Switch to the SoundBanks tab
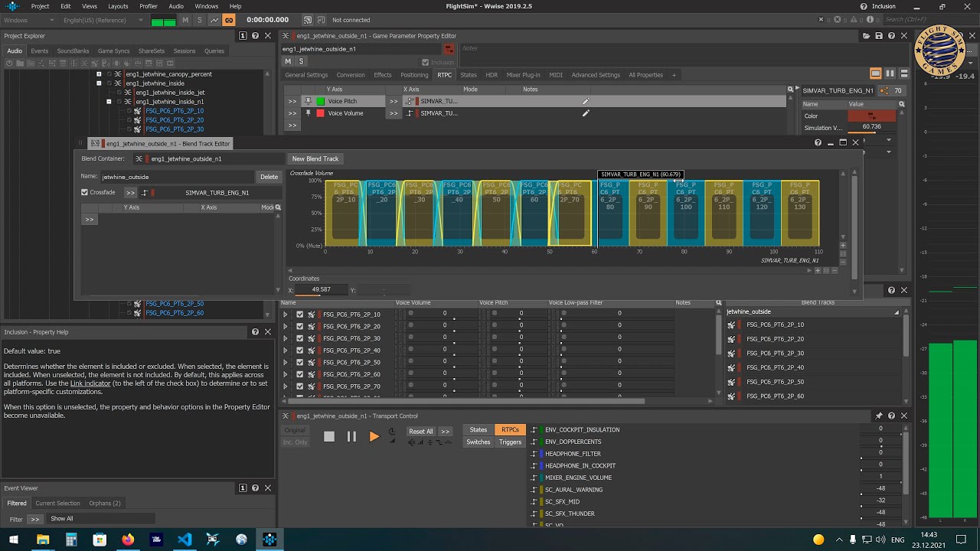This screenshot has width=980, height=551. click(73, 51)
